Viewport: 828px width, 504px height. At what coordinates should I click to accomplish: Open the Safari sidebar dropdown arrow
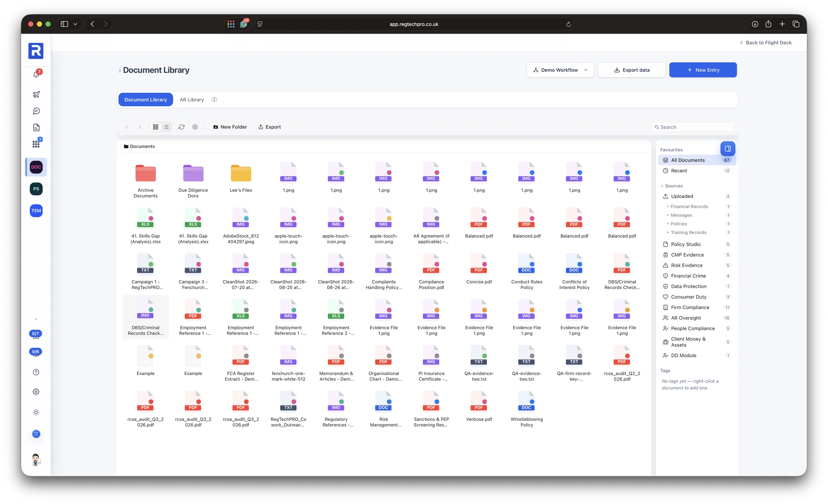pos(75,24)
